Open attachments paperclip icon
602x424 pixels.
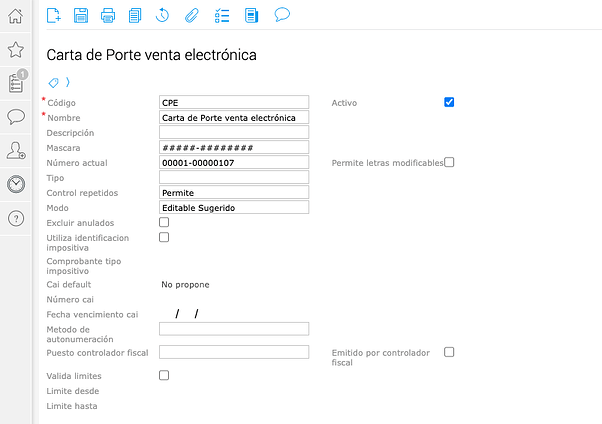(192, 16)
